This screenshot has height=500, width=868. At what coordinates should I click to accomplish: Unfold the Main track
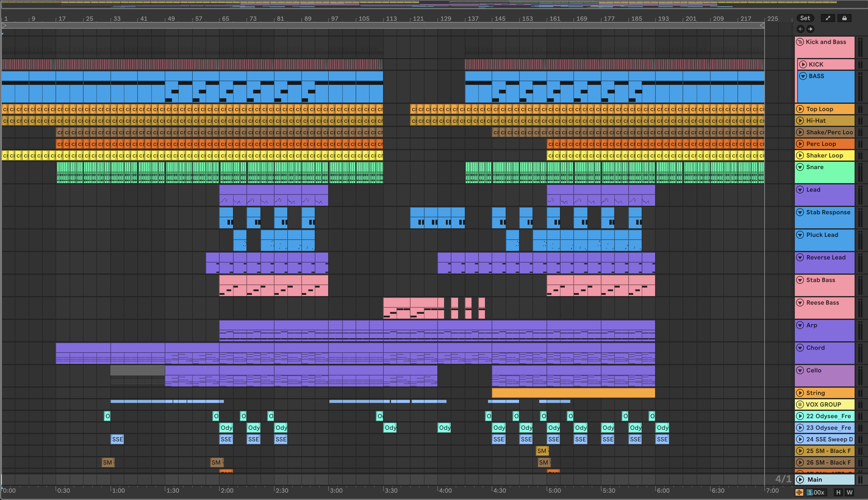click(800, 480)
